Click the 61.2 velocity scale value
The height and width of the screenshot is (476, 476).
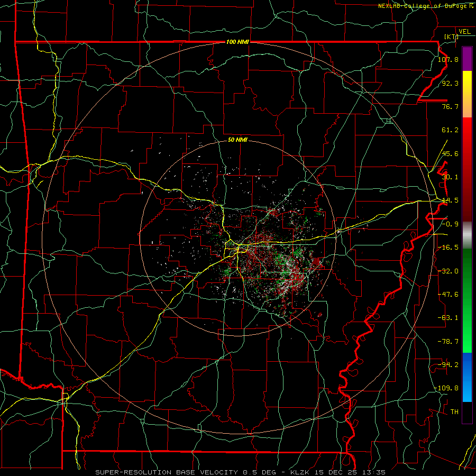[x=450, y=130]
